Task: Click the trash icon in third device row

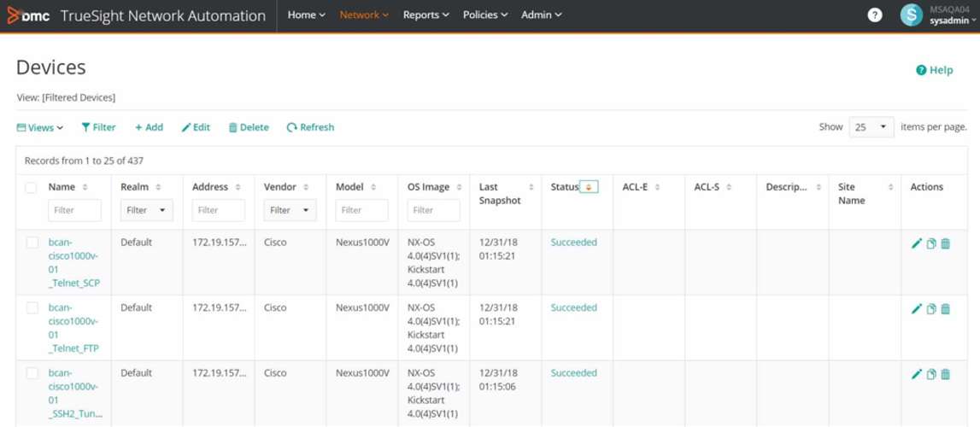Action: pyautogui.click(x=945, y=374)
